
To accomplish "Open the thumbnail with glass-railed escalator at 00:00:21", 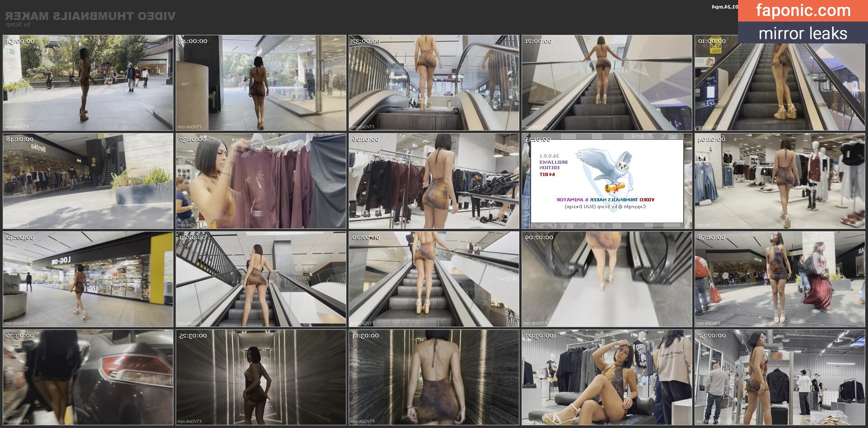I will click(606, 83).
